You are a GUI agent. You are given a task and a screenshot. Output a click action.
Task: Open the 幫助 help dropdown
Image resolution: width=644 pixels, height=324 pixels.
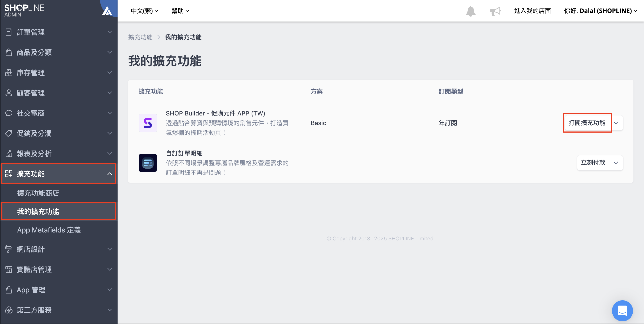180,11
